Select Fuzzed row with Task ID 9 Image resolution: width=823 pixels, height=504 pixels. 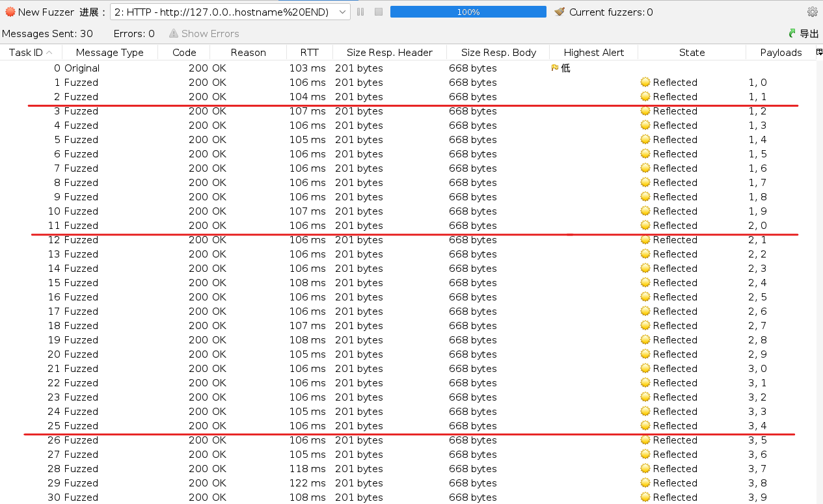[x=407, y=196]
